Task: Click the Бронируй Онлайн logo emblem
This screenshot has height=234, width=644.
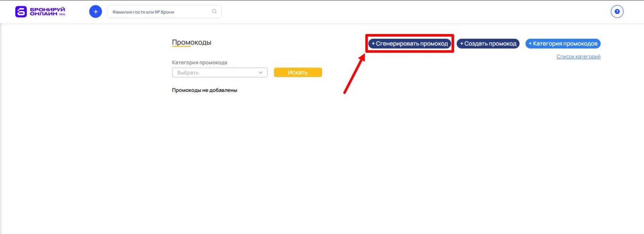Action: point(21,11)
